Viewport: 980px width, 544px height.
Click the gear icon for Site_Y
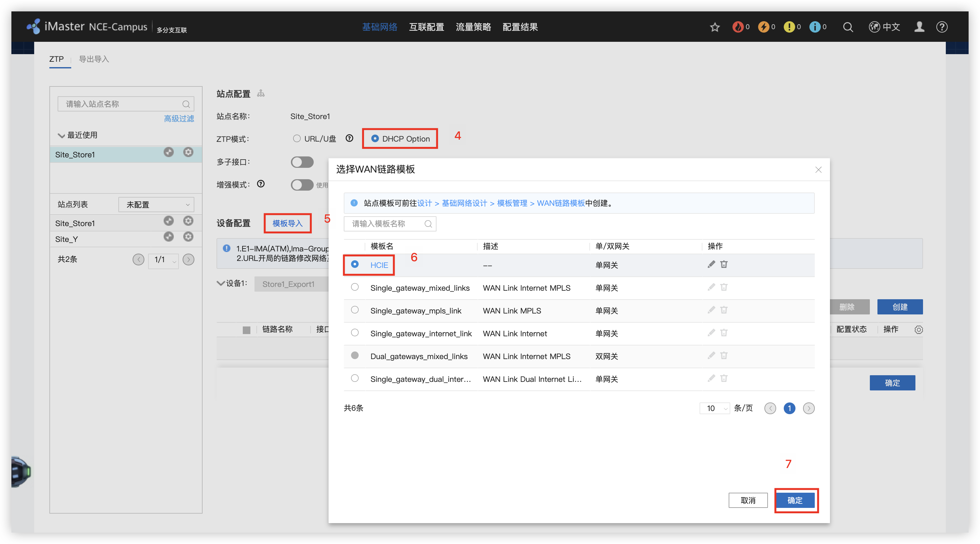tap(188, 237)
